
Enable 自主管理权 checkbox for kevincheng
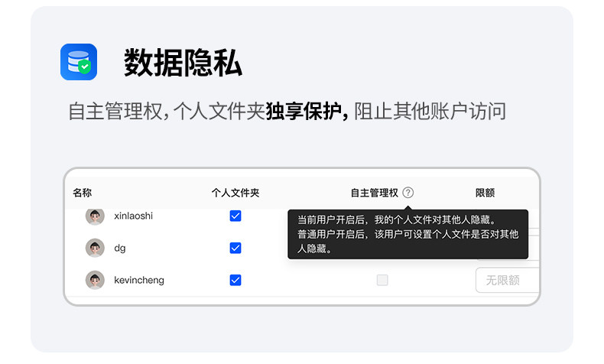pyautogui.click(x=382, y=280)
